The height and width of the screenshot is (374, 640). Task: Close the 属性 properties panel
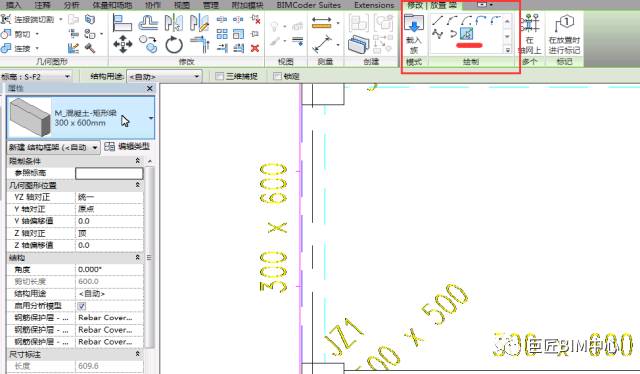coord(149,88)
